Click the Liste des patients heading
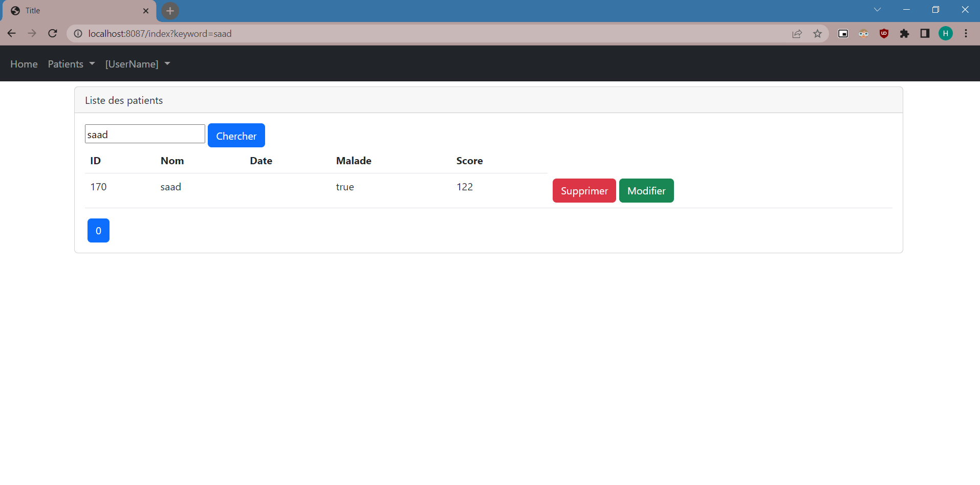The image size is (980, 485). (124, 100)
